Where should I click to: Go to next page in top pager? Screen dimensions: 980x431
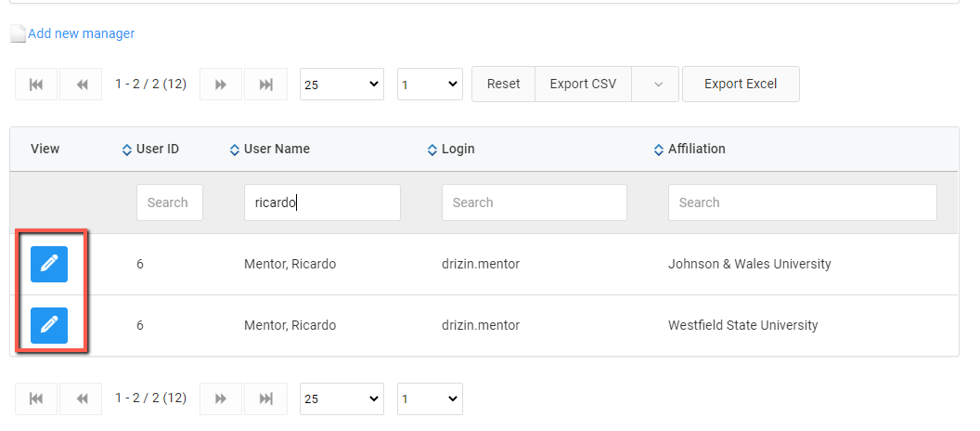(221, 85)
